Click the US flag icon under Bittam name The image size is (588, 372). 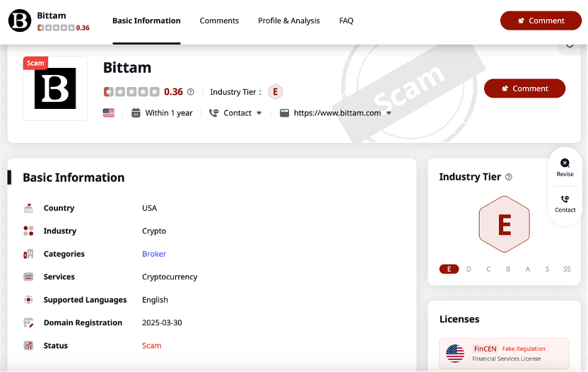(108, 113)
